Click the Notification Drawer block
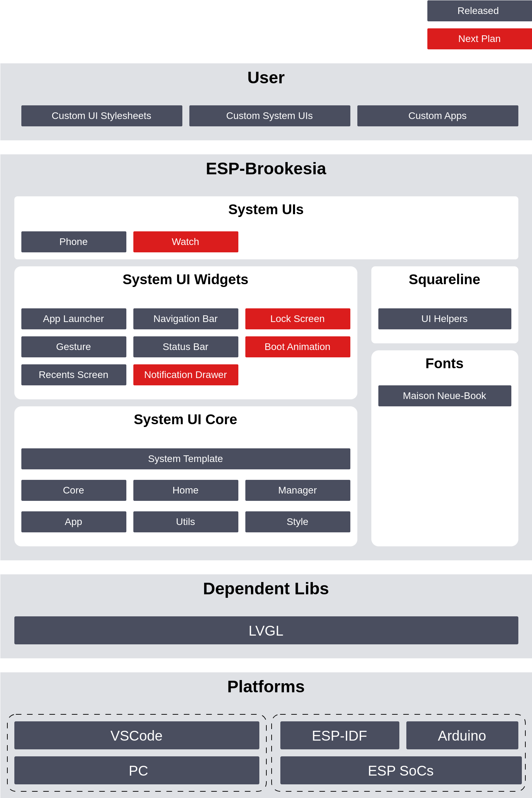The height and width of the screenshot is (798, 532). [x=186, y=375]
